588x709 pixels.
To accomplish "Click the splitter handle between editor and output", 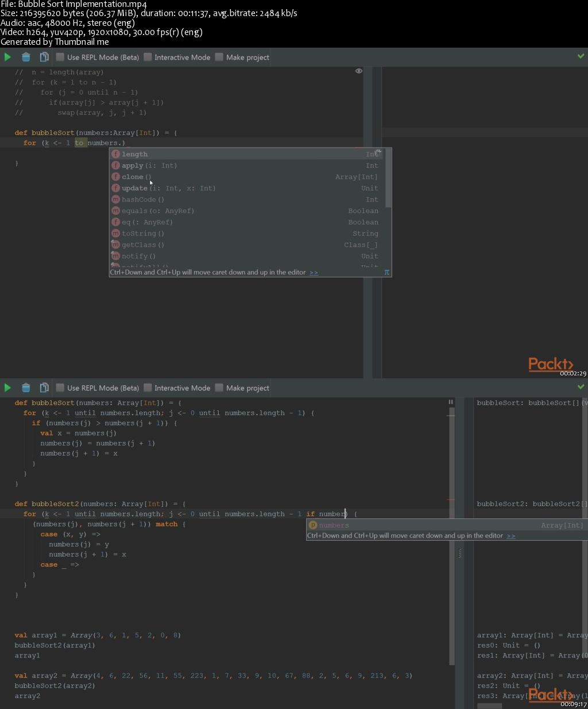I will [x=460, y=553].
